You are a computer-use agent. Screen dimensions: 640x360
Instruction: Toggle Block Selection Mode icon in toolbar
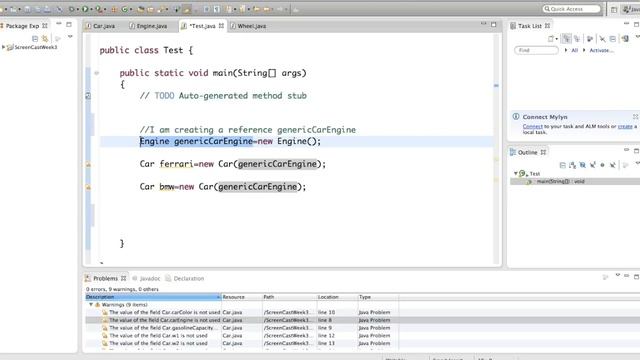point(207,9)
